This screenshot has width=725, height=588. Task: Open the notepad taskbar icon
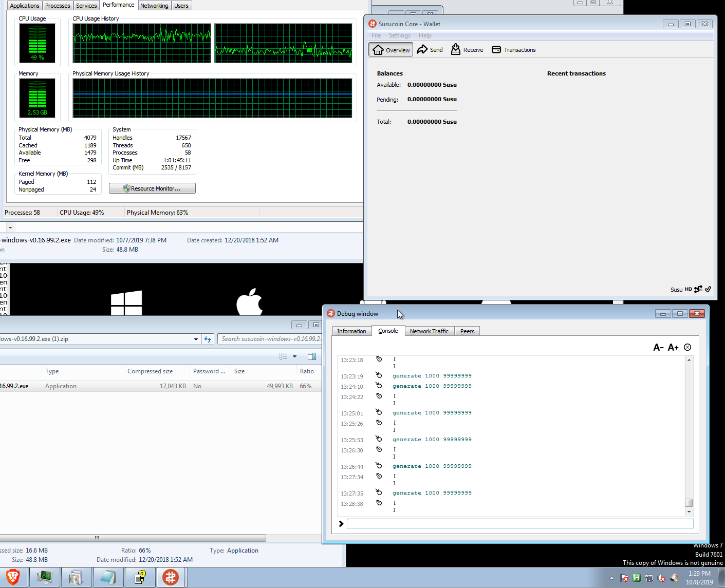click(x=108, y=577)
